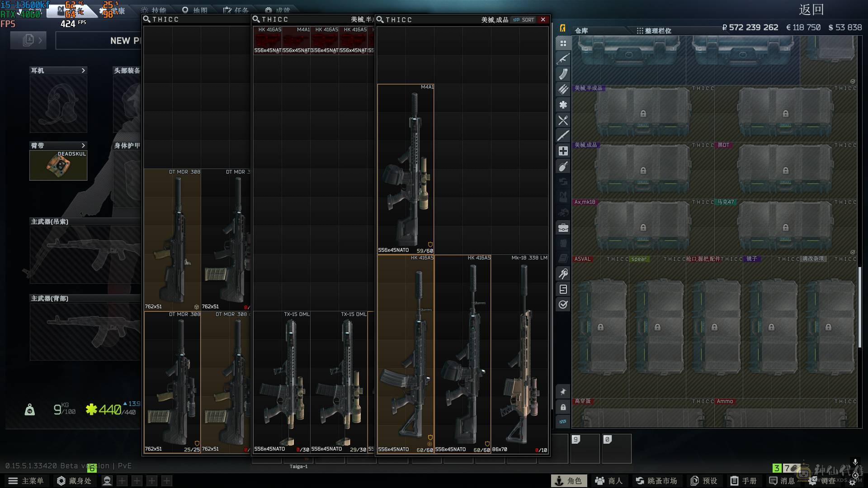Click first empty plus slot in bottom bar
Screen dimensions: 868x488
[122, 481]
